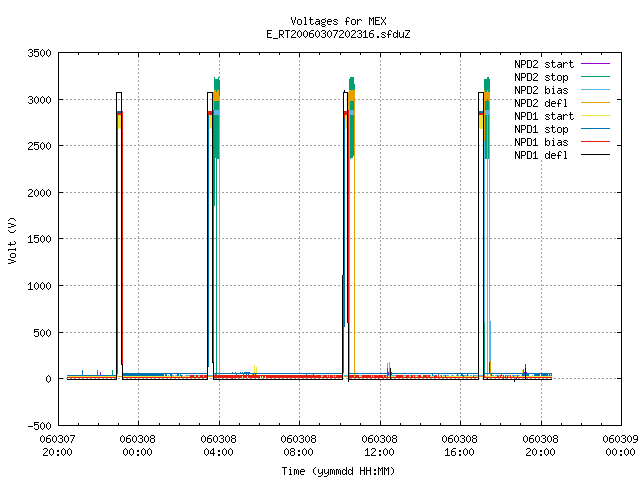Click the 3500 y-axis tick label
This screenshot has width=640, height=480.
click(39, 53)
